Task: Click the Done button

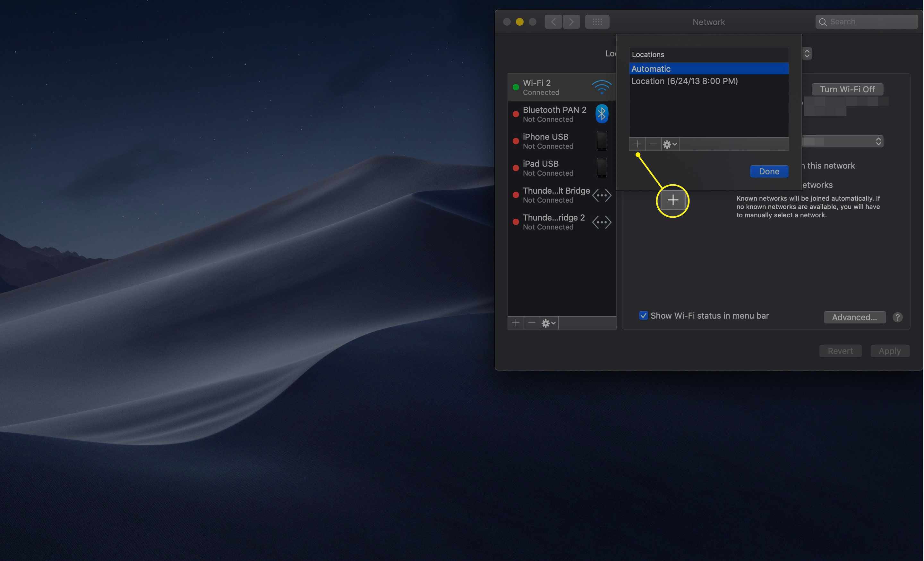Action: (x=769, y=172)
